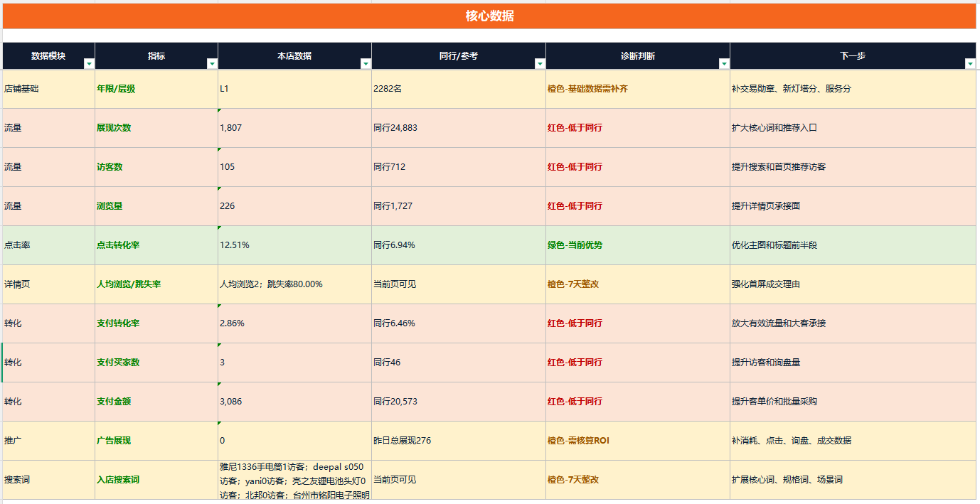
Task: Select the 诊断判断 header cell
Action: [638, 56]
